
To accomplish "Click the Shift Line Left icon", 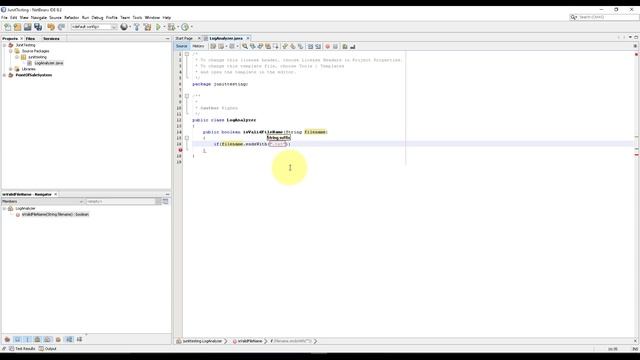I will (x=310, y=47).
